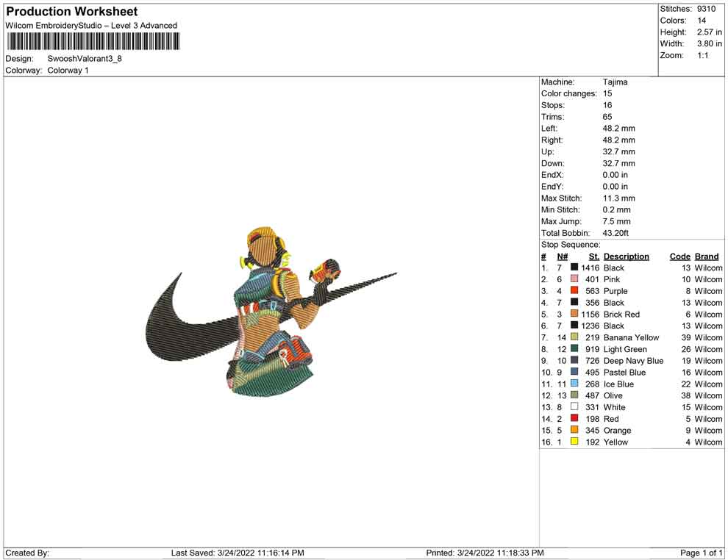Screen dimensions: 728x560
Task: Click the 'Printed: 3/24/2022 11:18:33 PM' footer text
Action: pos(485,553)
